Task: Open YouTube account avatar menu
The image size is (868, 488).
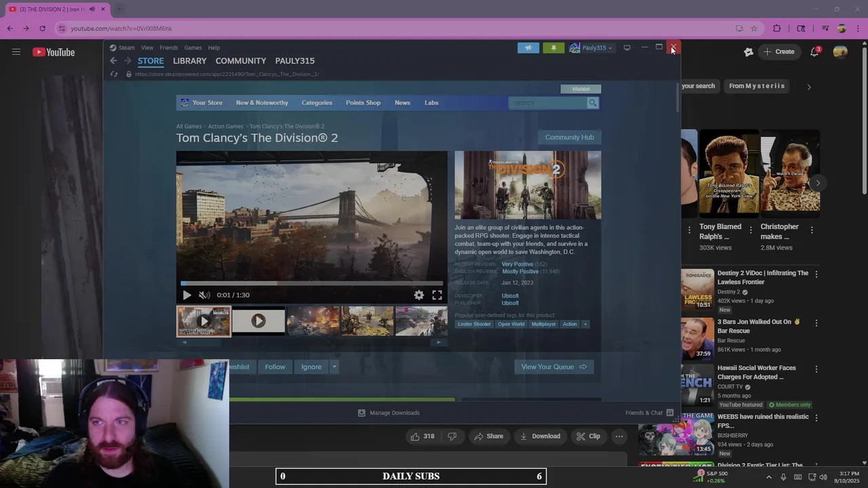Action: pyautogui.click(x=840, y=52)
